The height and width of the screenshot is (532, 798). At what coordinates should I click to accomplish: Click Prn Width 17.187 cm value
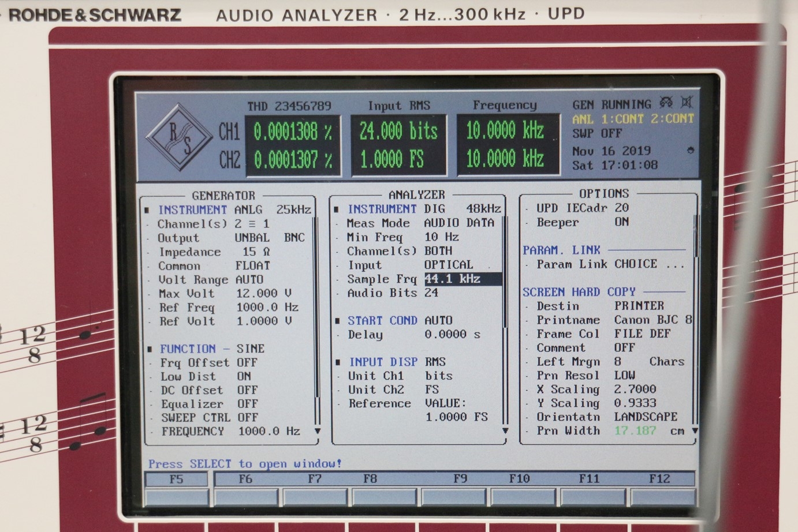tap(635, 430)
